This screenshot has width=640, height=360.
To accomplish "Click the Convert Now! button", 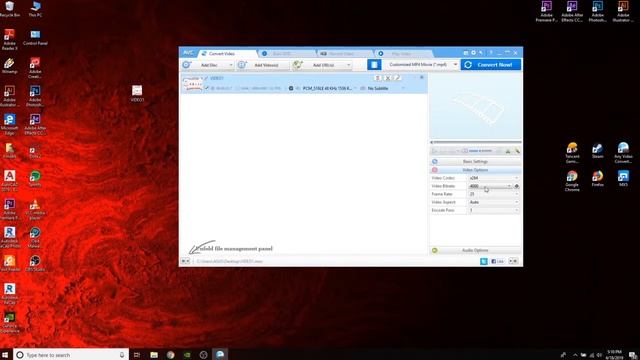I will [491, 64].
